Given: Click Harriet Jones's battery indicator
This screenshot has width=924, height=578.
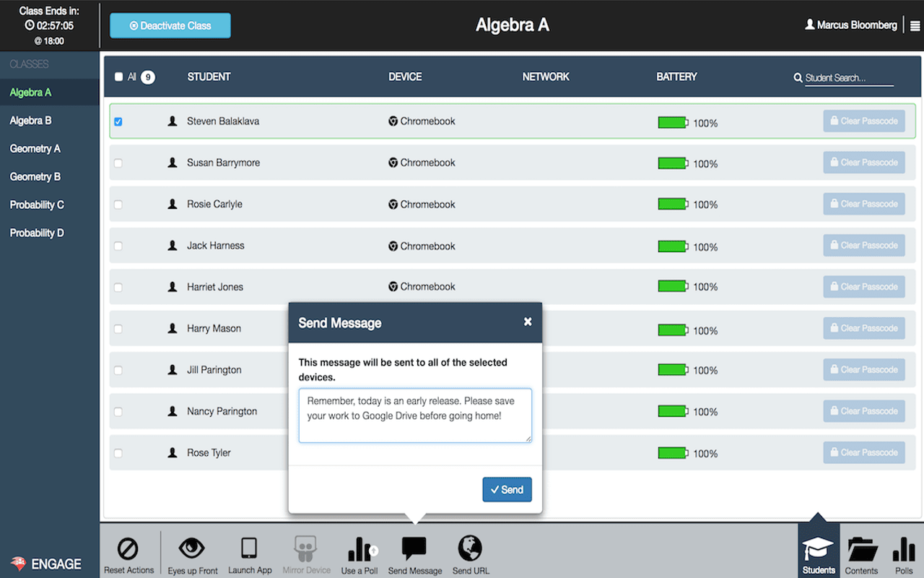Looking at the screenshot, I should click(x=673, y=286).
